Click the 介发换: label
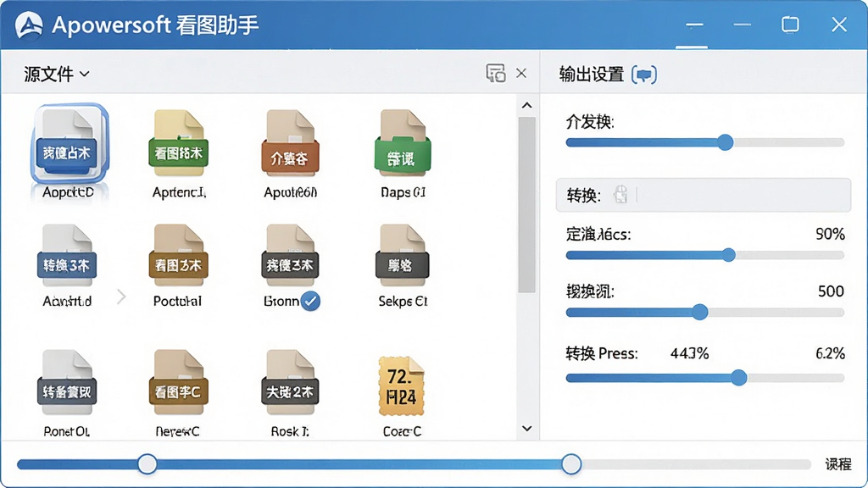 tap(590, 122)
